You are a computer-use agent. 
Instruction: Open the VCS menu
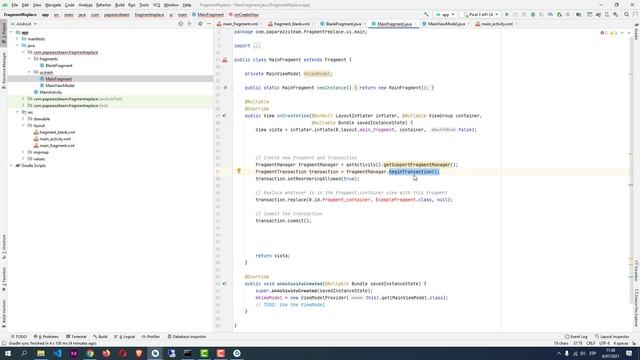156,5
